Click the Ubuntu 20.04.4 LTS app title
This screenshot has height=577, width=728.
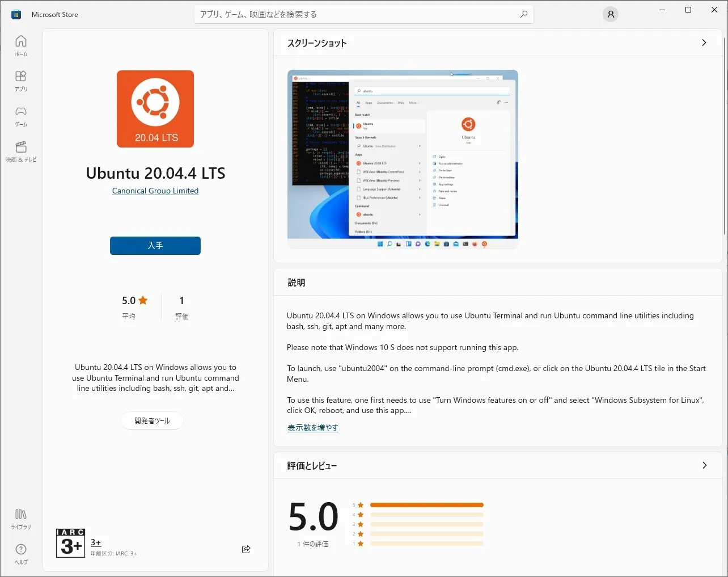155,173
